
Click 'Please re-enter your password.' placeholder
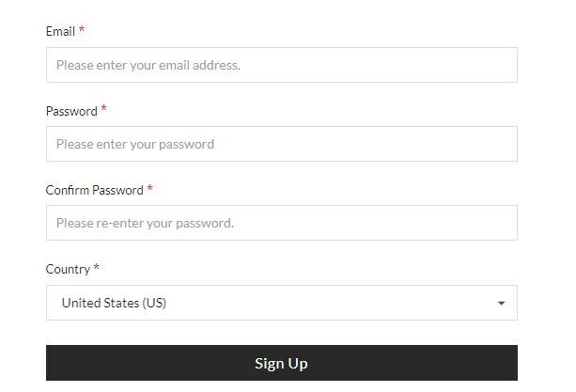coord(145,223)
